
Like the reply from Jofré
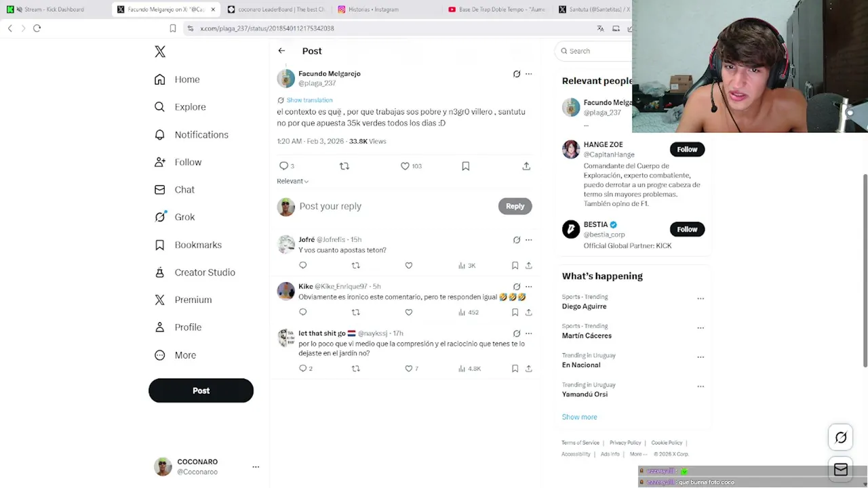tap(408, 266)
